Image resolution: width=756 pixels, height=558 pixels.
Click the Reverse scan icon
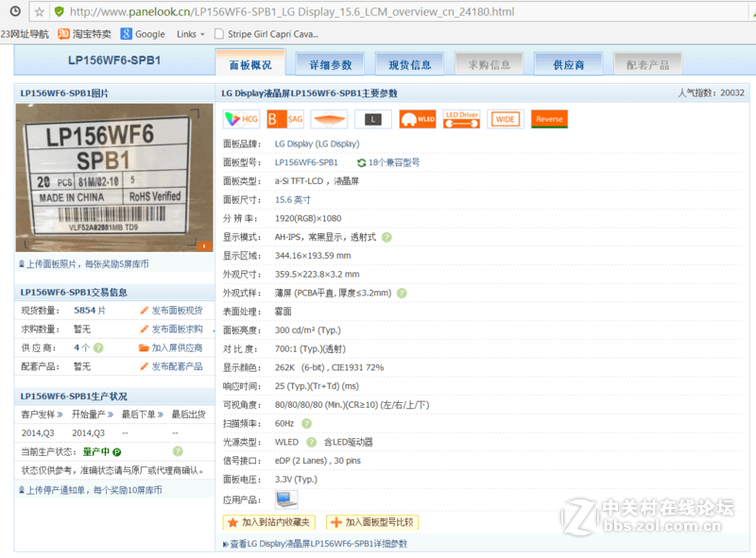point(549,119)
